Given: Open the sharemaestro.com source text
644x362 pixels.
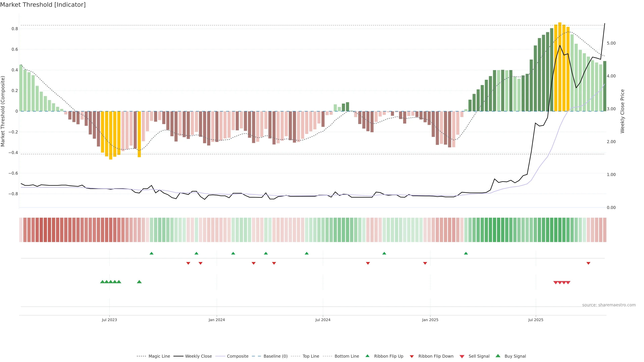Looking at the screenshot, I should [x=609, y=305].
